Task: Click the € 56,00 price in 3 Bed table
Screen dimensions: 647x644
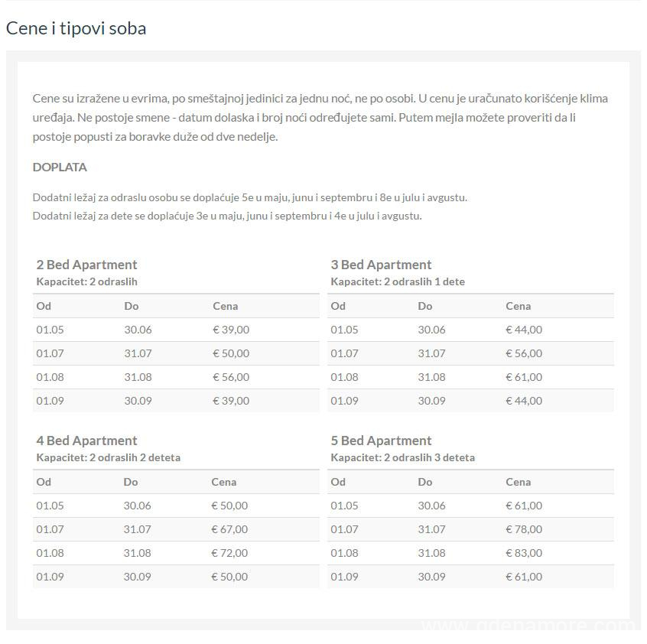Action: pyautogui.click(x=524, y=353)
